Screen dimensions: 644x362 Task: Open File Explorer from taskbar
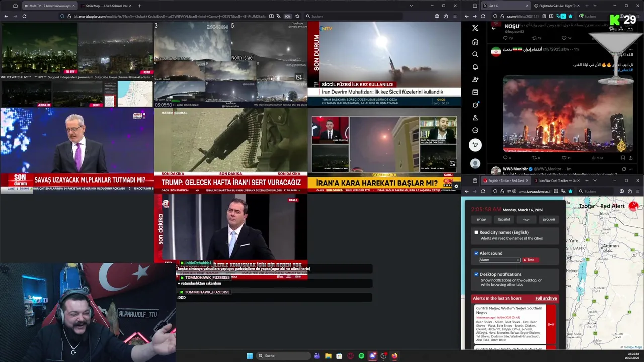328,356
